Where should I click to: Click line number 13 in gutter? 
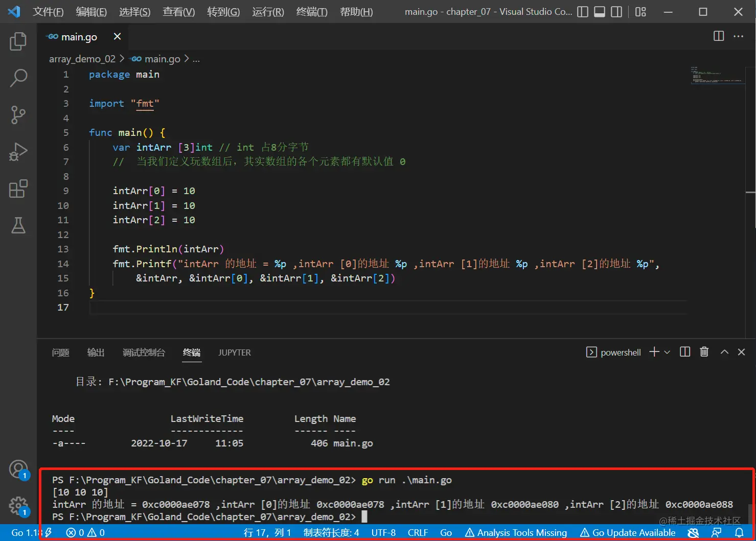pos(63,249)
